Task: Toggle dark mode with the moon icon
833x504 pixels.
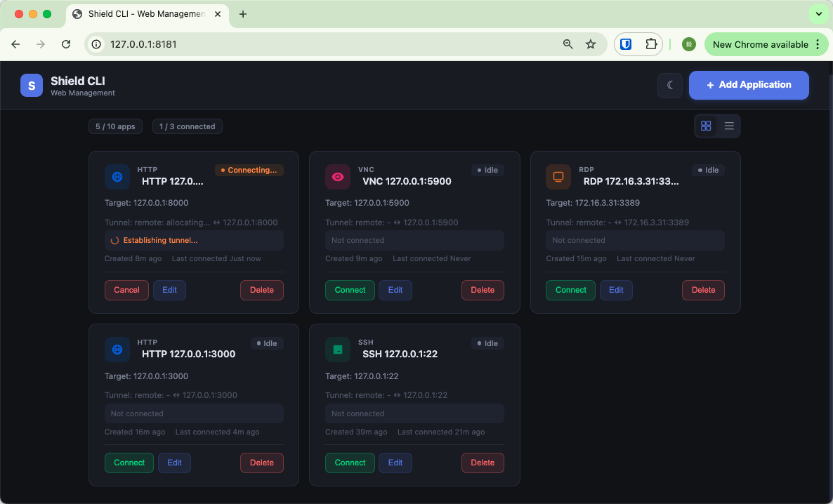Action: coord(669,85)
